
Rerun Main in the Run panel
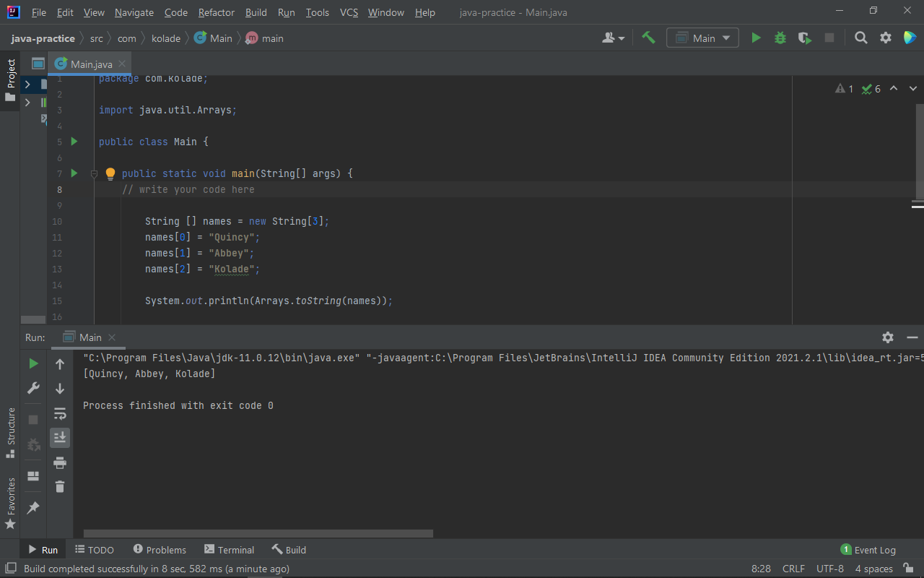(33, 363)
